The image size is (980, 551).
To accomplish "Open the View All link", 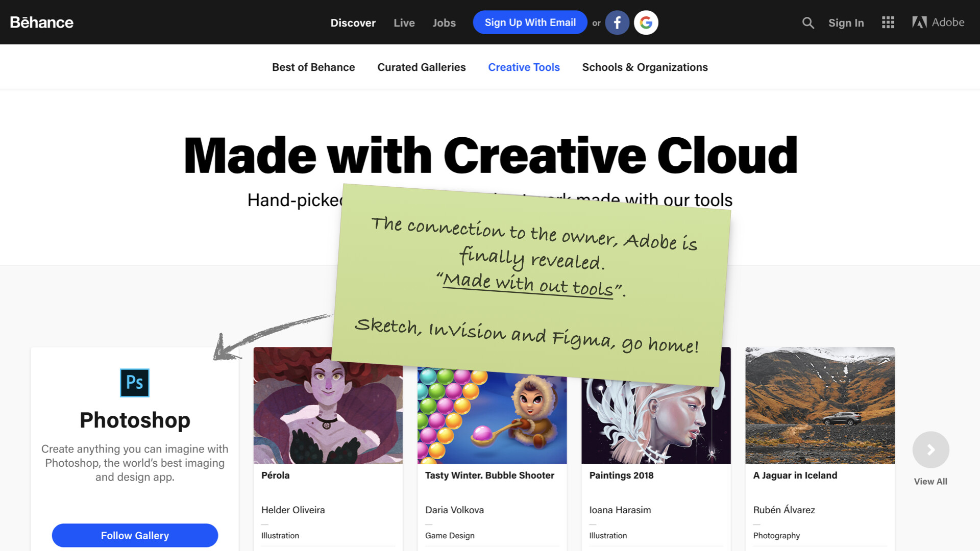I will click(x=930, y=482).
